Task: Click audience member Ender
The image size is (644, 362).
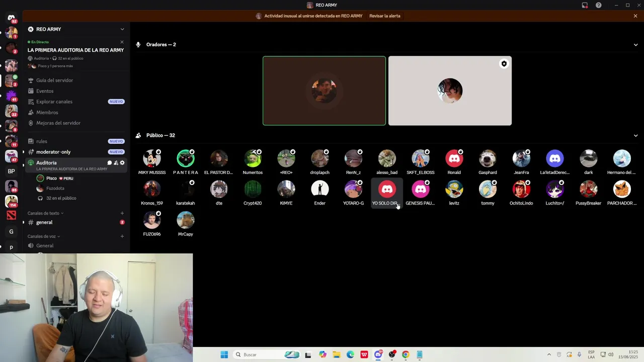Action: [319, 193]
